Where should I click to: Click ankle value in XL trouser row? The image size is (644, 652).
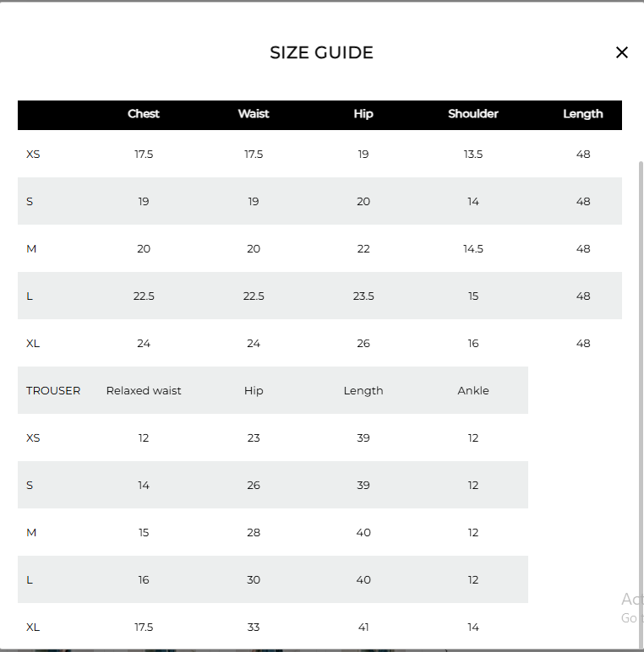coord(473,628)
